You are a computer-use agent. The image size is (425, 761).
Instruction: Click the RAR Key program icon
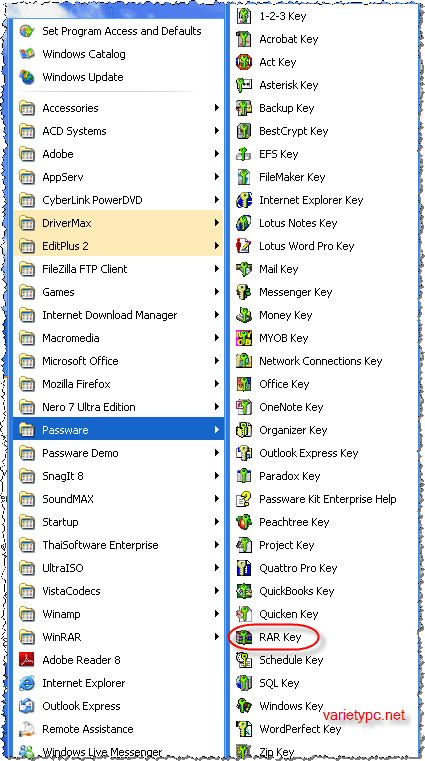click(244, 637)
